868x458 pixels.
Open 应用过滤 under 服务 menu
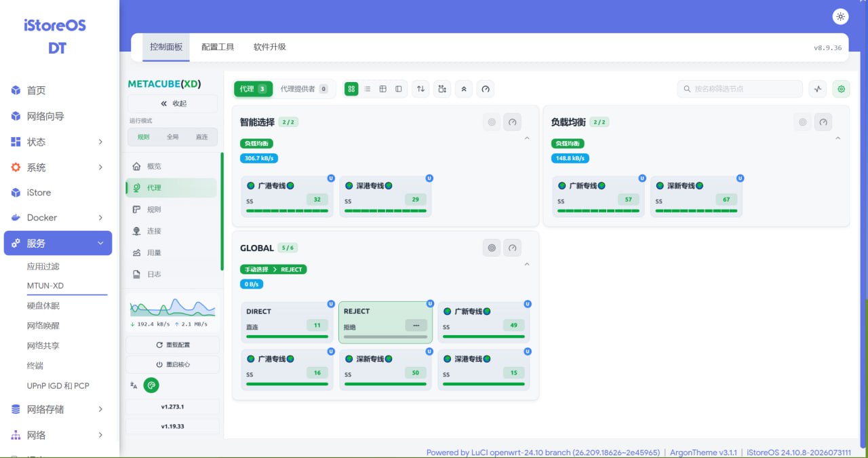(x=43, y=267)
